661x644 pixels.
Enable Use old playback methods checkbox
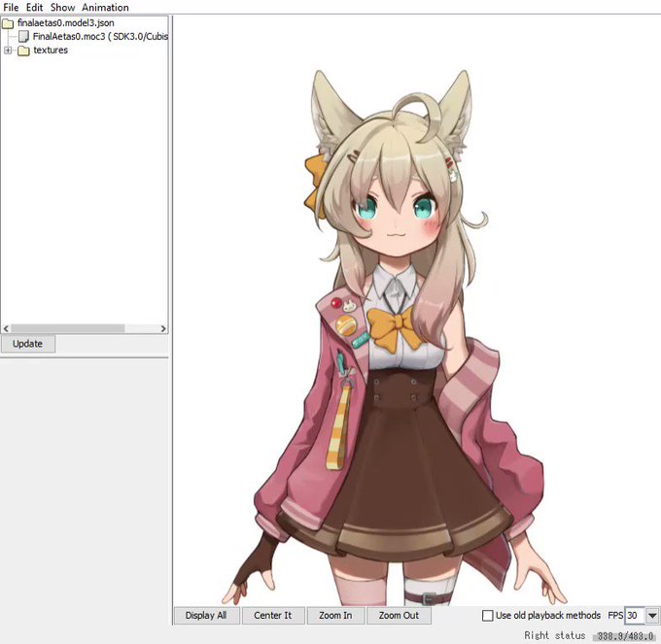pos(487,616)
